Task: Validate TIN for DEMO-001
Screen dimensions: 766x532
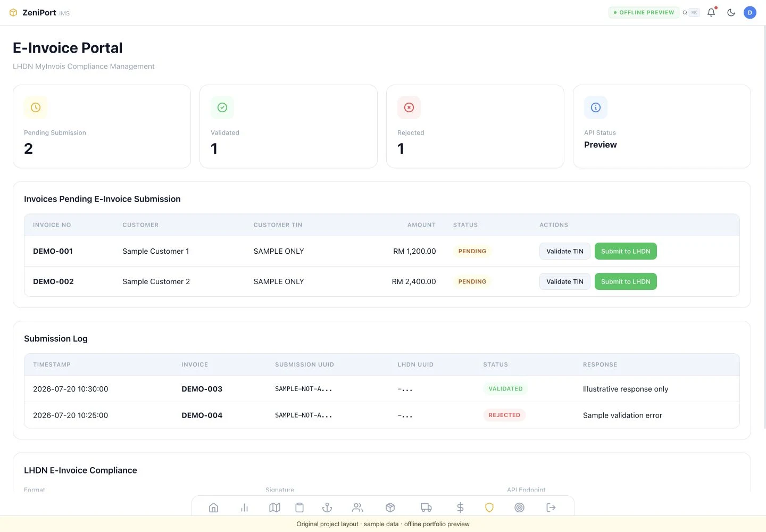Action: pos(565,251)
